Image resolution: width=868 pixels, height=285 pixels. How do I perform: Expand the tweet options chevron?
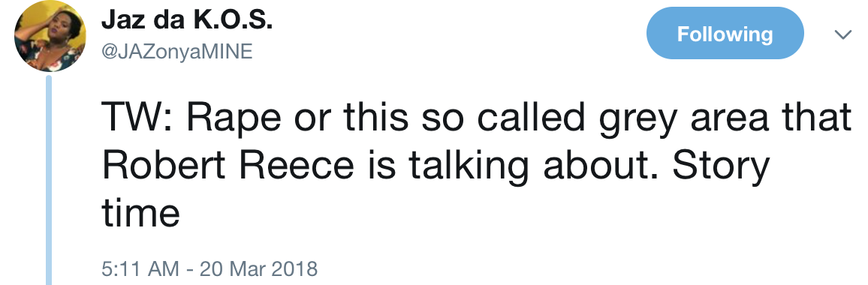842,34
